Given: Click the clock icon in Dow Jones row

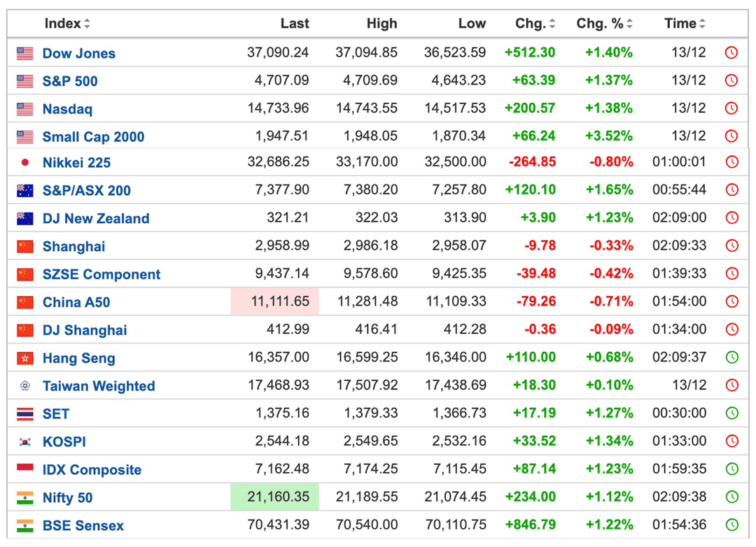Looking at the screenshot, I should click(731, 52).
